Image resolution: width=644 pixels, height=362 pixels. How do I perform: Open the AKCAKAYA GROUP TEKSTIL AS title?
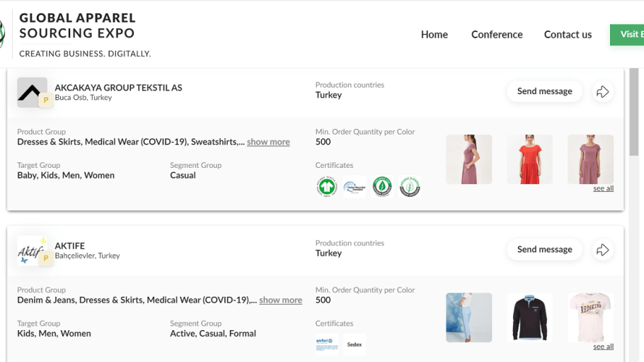[x=118, y=88]
